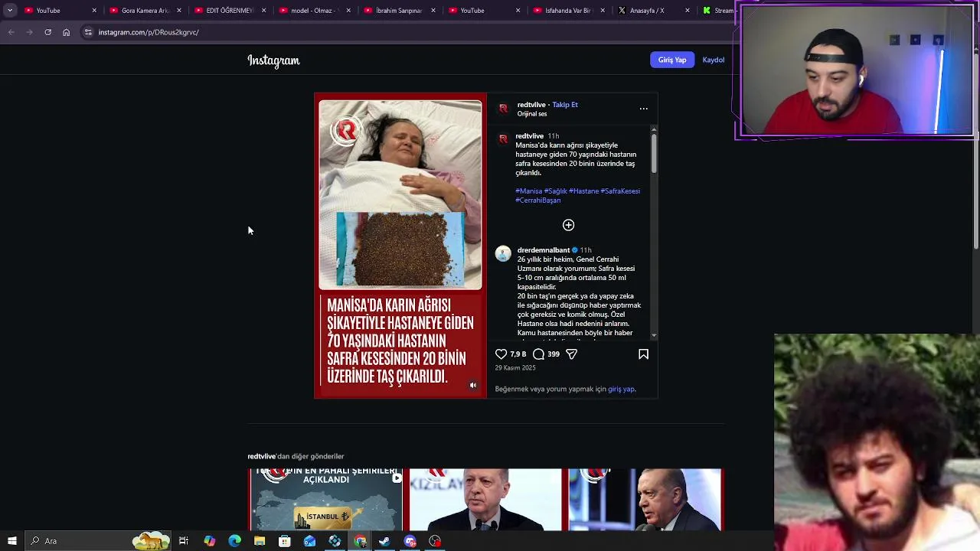Close the Gora Kamera Arkası tab

click(179, 11)
